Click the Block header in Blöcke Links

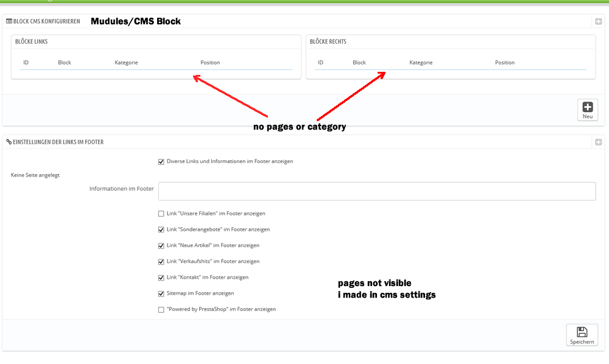[x=65, y=63]
